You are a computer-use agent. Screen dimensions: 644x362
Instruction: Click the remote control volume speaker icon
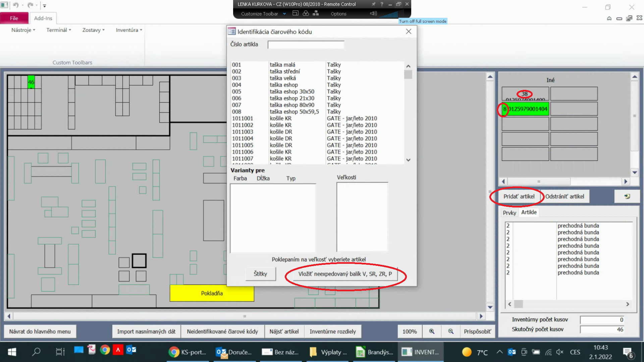click(373, 14)
